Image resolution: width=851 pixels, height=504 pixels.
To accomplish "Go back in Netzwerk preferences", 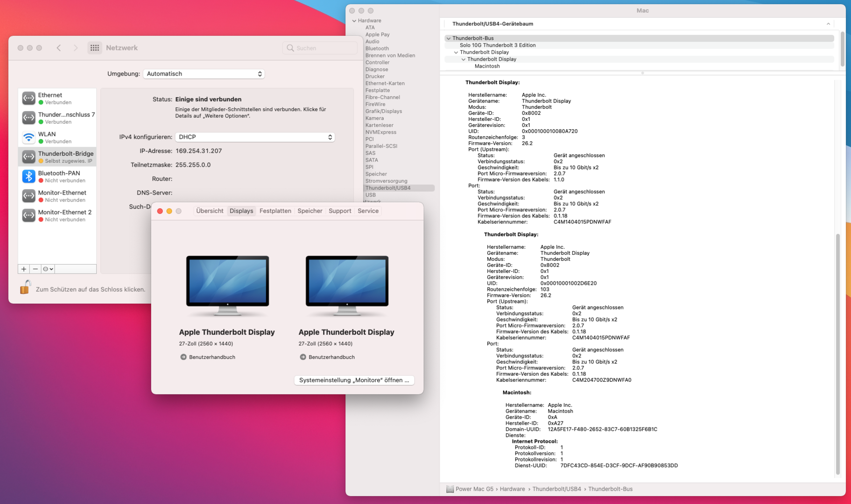I will (59, 48).
